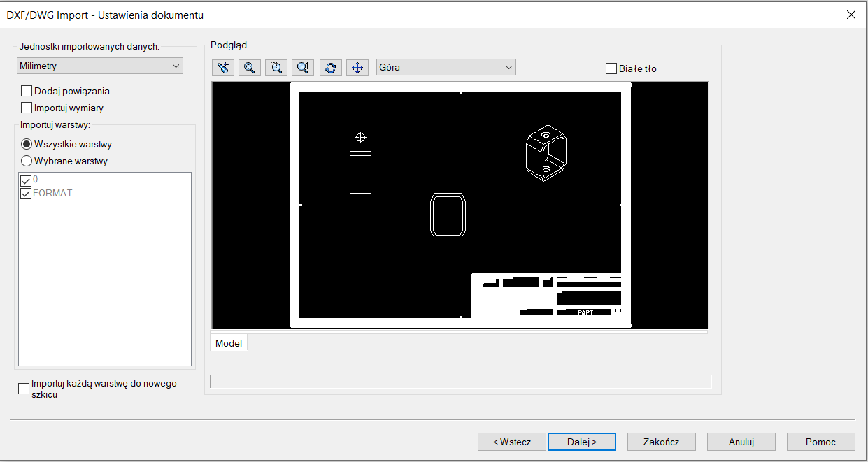Click the previous view icon in preview toolbar
Screen dimensions: 868x462
point(222,68)
